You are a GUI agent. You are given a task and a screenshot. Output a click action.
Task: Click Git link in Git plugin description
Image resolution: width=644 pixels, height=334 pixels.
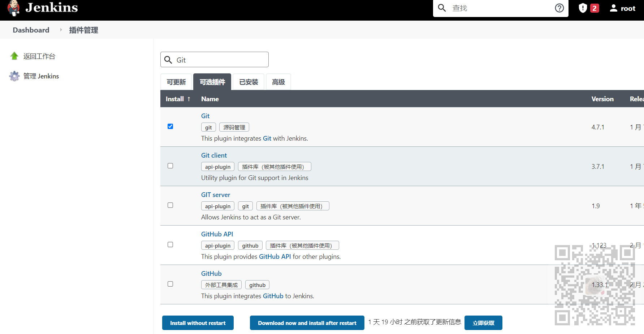(267, 138)
